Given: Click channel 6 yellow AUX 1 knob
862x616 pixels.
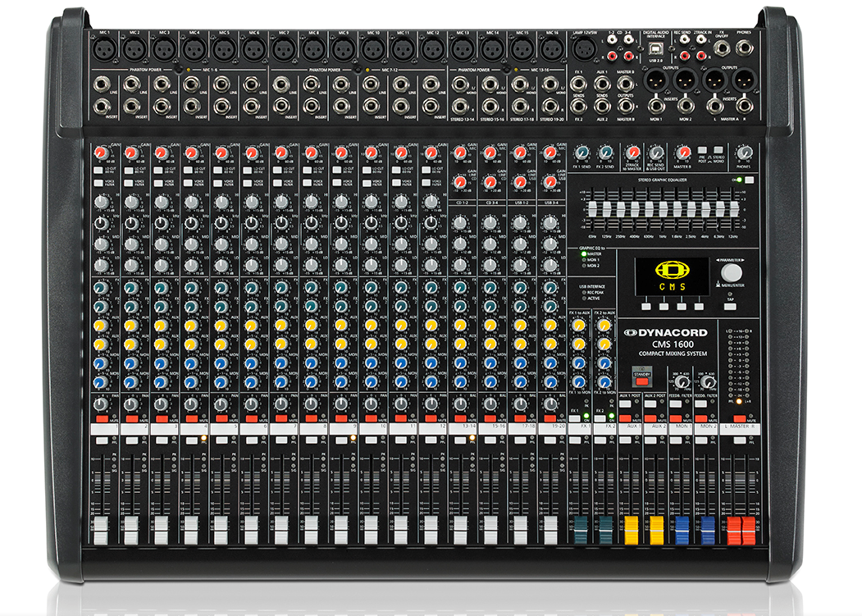Looking at the screenshot, I should click(x=251, y=325).
